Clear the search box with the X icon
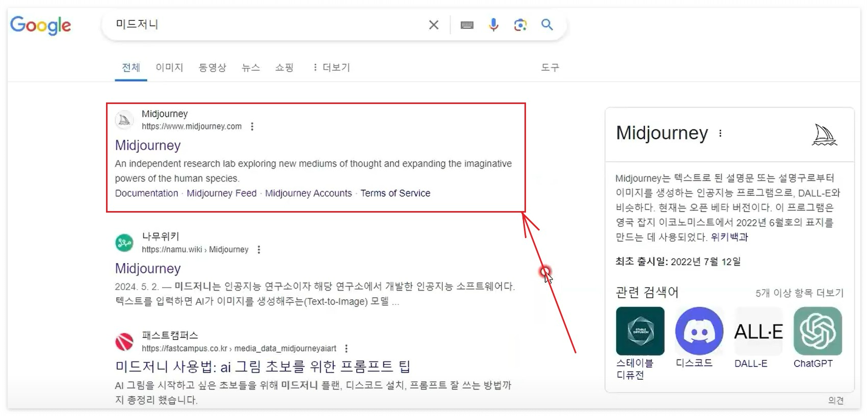868x416 pixels. [434, 25]
